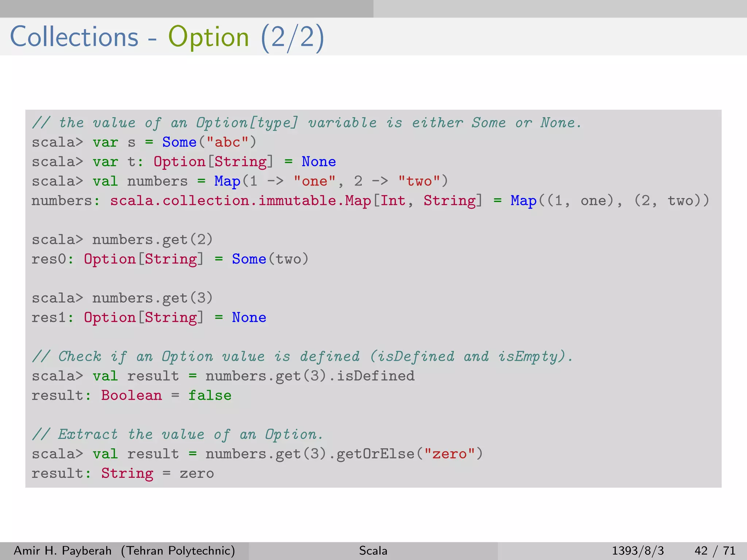Screen dimensions: 747x560
Task: Click the comment 'Extract the value of an Option.'
Action: point(178,435)
